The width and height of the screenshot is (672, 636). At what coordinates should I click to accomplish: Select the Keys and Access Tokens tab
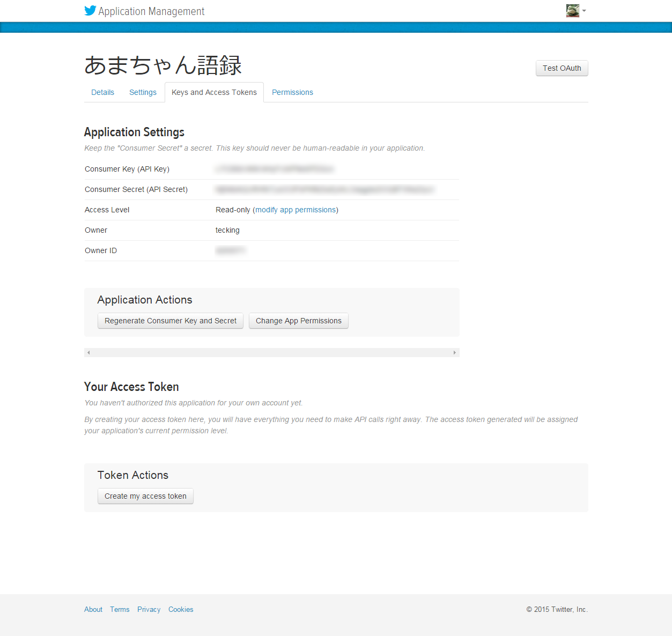214,92
